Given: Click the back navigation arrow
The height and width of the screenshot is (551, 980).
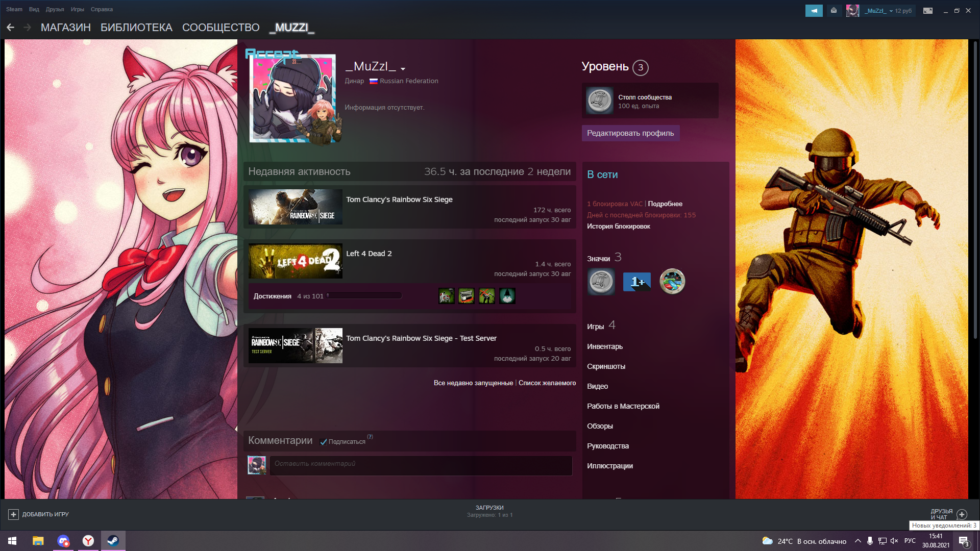Looking at the screenshot, I should (10, 27).
